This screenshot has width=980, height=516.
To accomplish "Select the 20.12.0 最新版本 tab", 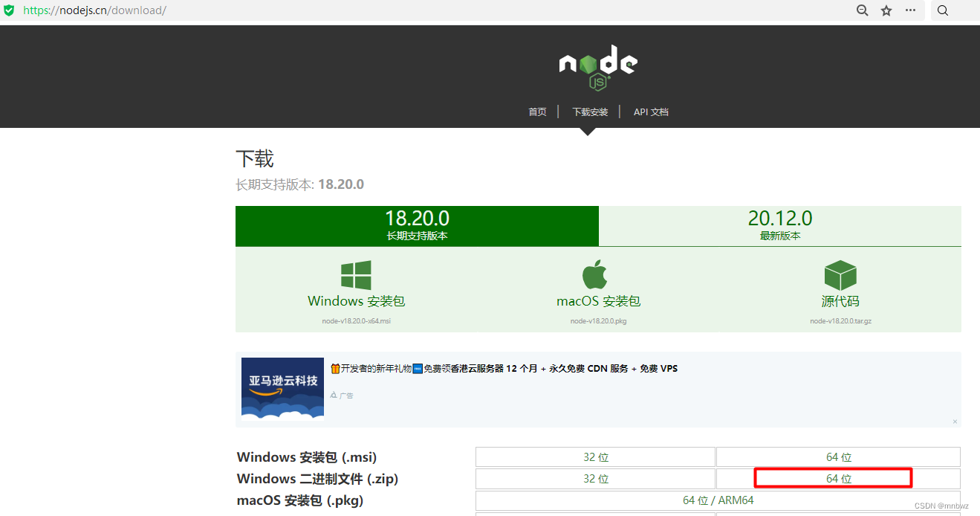I will click(780, 226).
